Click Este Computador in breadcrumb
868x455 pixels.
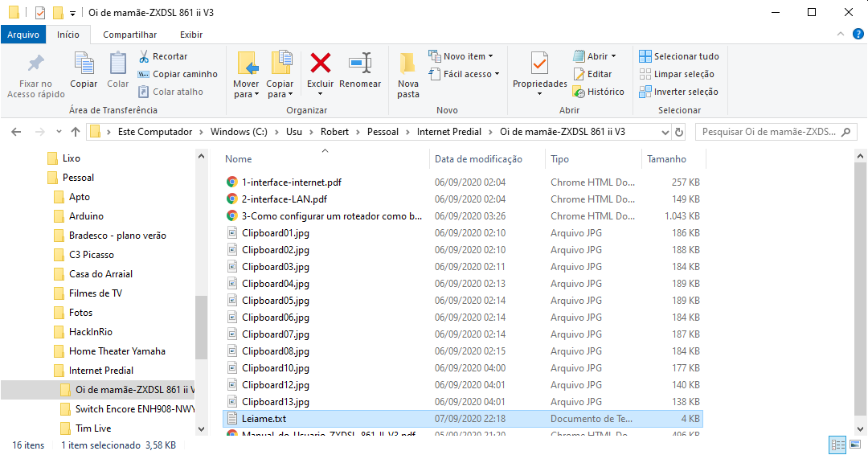pyautogui.click(x=155, y=132)
